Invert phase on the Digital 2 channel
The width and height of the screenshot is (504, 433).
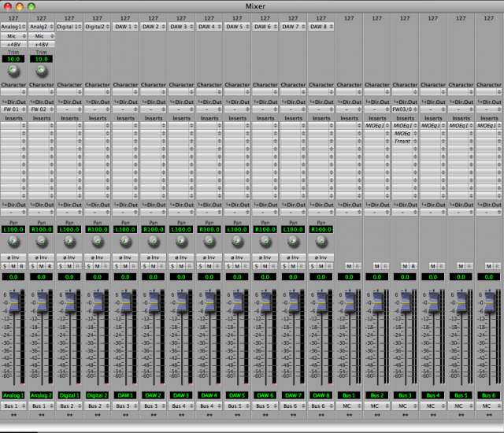98,257
